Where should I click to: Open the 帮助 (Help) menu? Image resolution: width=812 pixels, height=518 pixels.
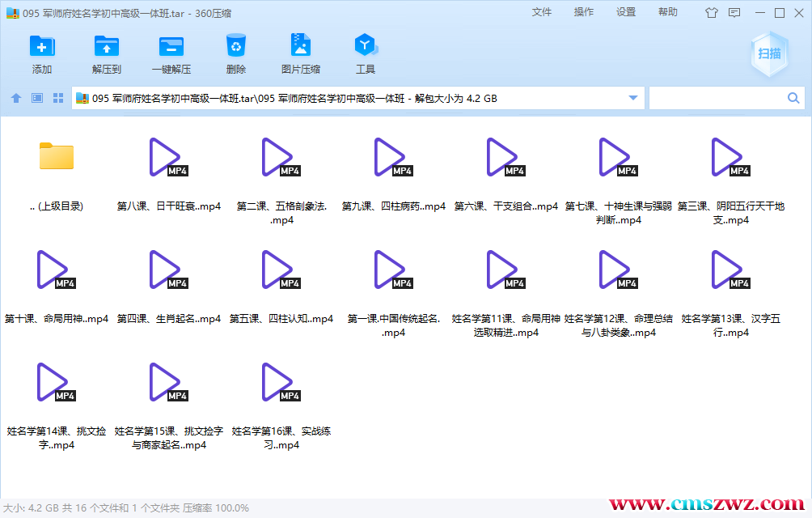pyautogui.click(x=667, y=13)
